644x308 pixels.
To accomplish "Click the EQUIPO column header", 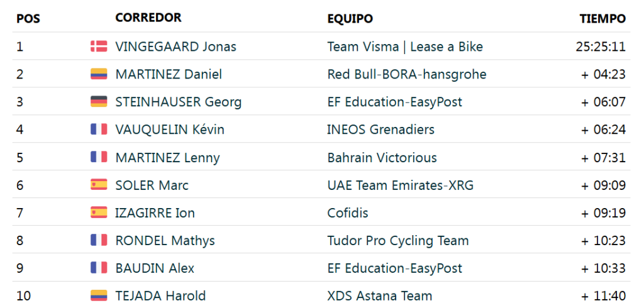I will tap(350, 19).
